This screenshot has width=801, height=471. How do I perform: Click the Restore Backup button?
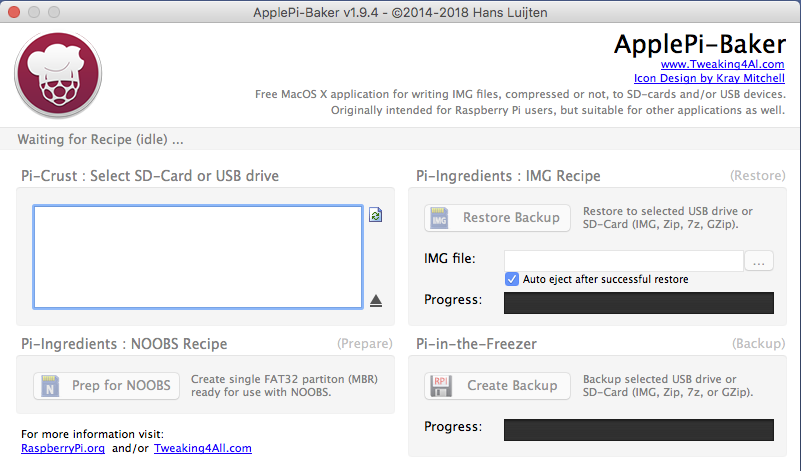click(x=497, y=218)
